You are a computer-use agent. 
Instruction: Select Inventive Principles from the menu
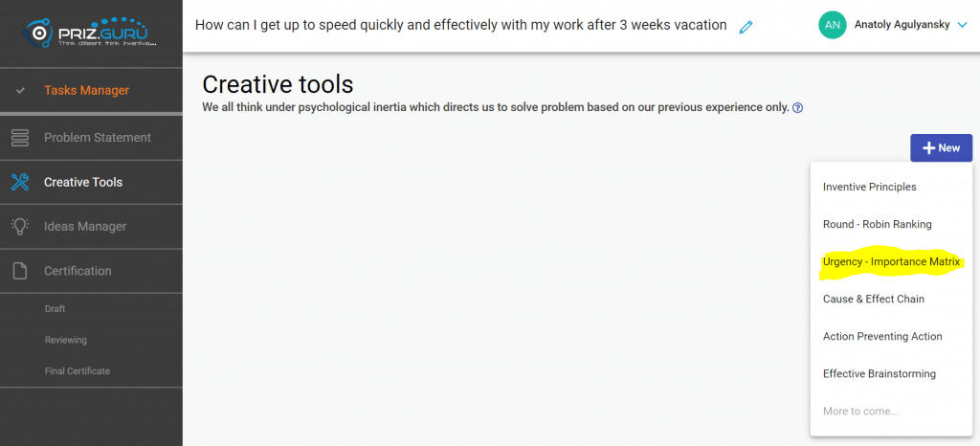click(x=869, y=187)
